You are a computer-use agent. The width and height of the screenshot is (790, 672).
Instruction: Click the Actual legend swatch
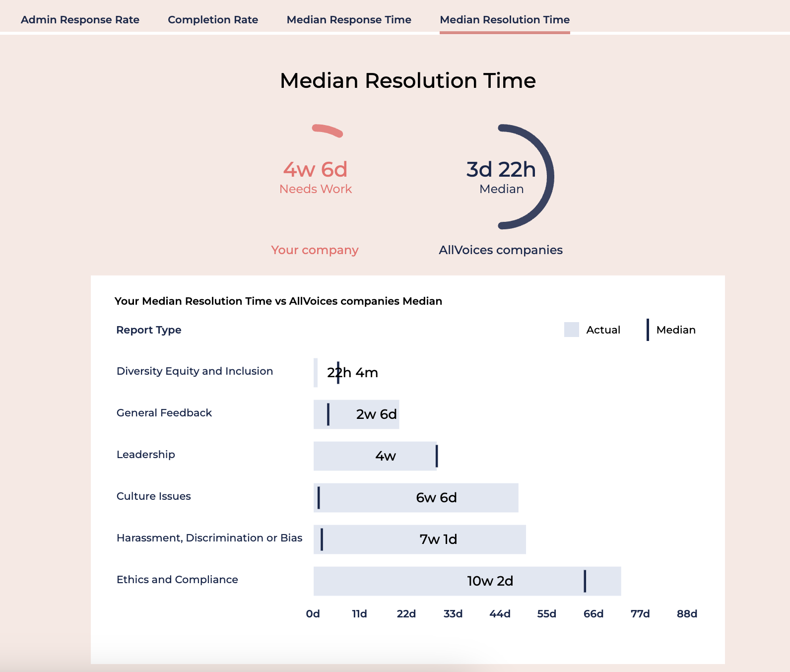coord(572,330)
